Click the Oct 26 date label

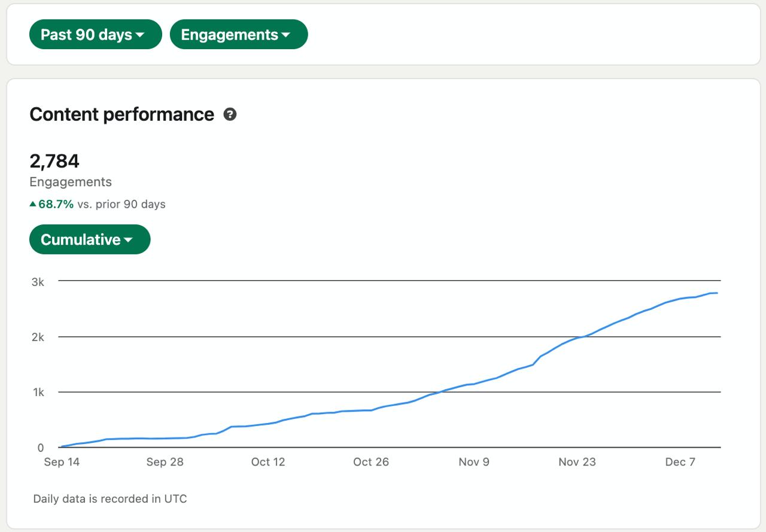371,462
